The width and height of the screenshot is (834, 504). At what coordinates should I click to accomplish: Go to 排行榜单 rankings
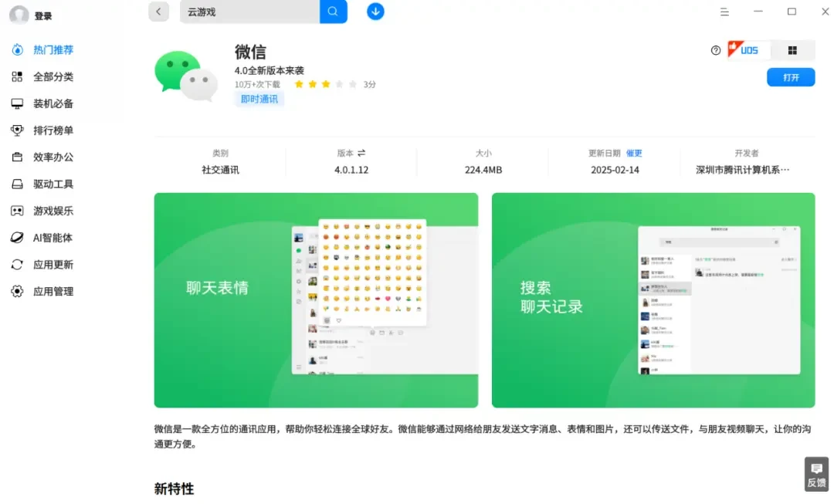point(42,130)
